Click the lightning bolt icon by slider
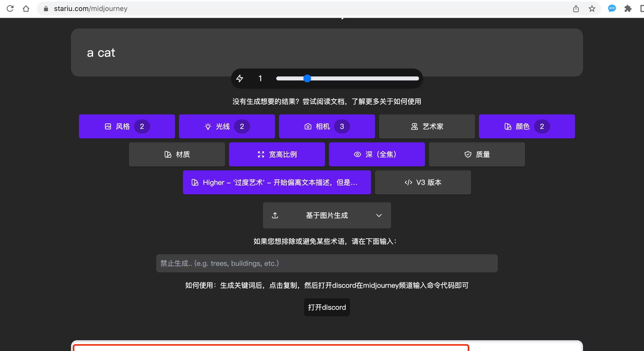This screenshot has height=351, width=644. coord(240,78)
